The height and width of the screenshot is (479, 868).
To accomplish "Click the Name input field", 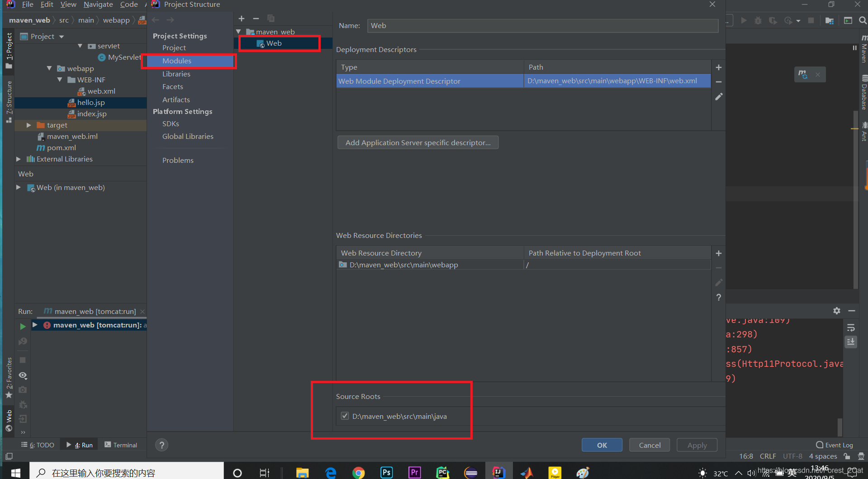I will pyautogui.click(x=542, y=26).
